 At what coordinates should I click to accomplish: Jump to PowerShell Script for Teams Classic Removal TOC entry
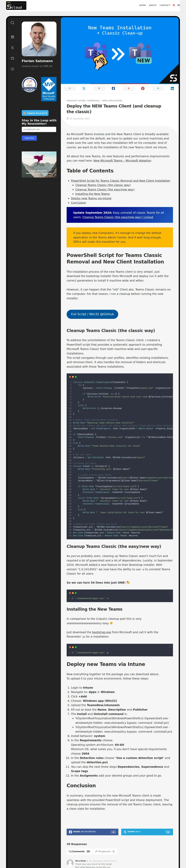[121, 181]
